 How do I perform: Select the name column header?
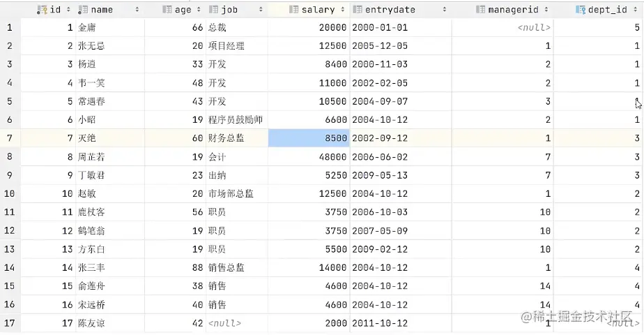(110, 10)
